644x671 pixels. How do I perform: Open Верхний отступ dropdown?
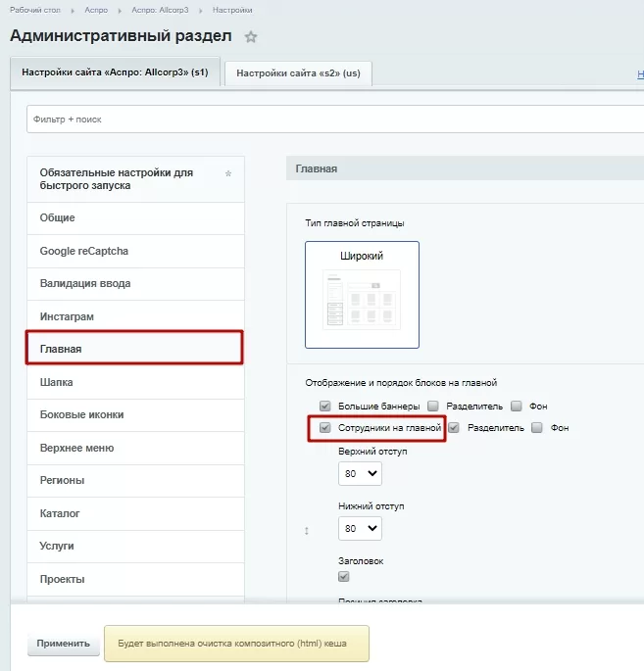click(360, 474)
